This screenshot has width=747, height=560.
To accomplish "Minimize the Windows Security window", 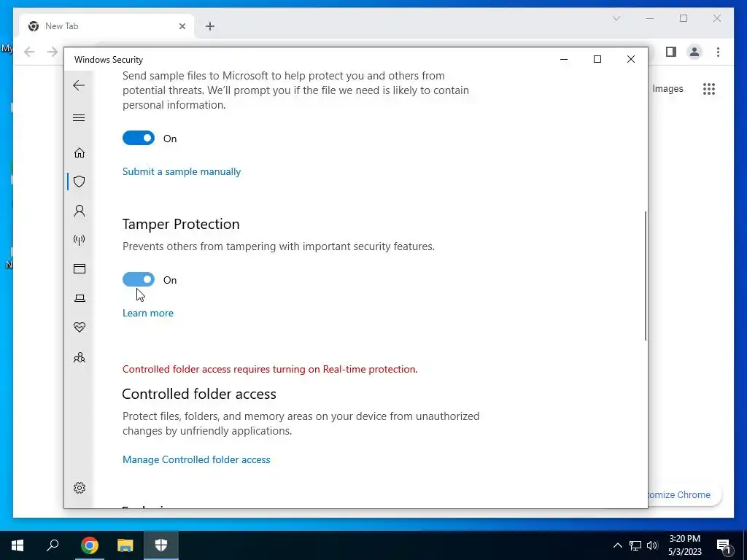I will pyautogui.click(x=564, y=59).
